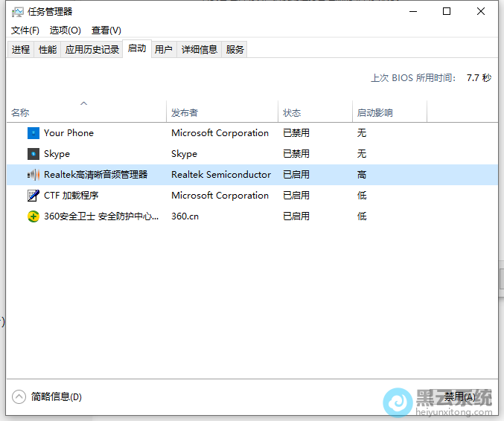504x421 pixels.
Task: Click the 360安全卫士 green icon
Action: coord(33,216)
